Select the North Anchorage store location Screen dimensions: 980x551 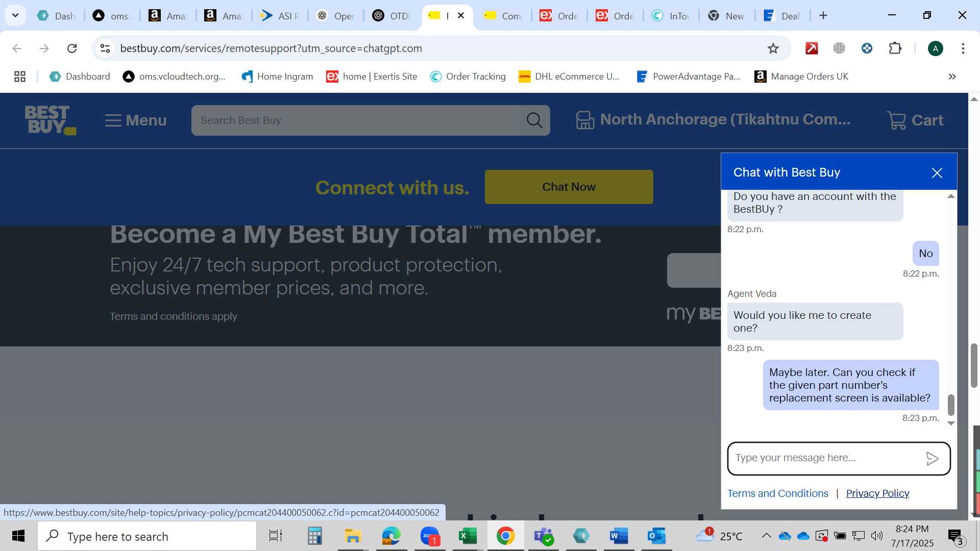pos(713,120)
